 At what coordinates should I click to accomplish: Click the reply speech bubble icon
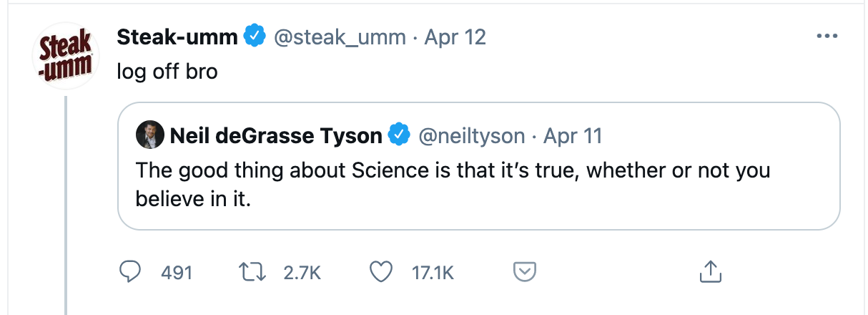click(128, 272)
